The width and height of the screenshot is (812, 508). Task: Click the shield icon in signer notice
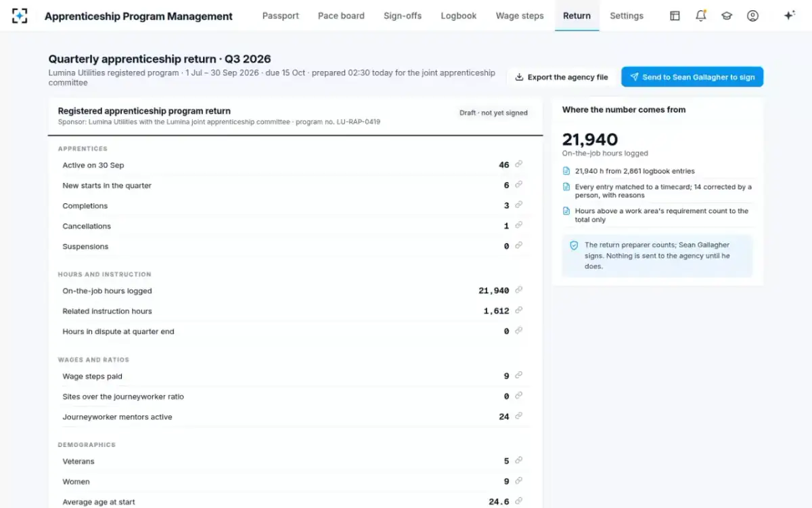tap(574, 245)
